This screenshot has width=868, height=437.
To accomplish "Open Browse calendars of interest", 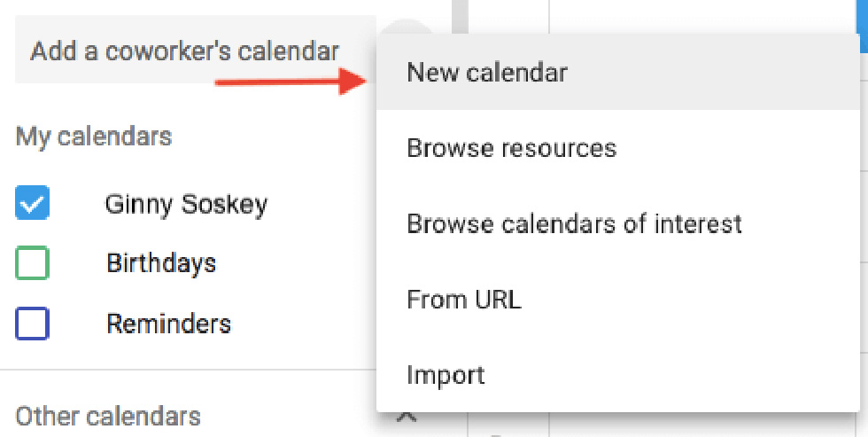I will 574,223.
